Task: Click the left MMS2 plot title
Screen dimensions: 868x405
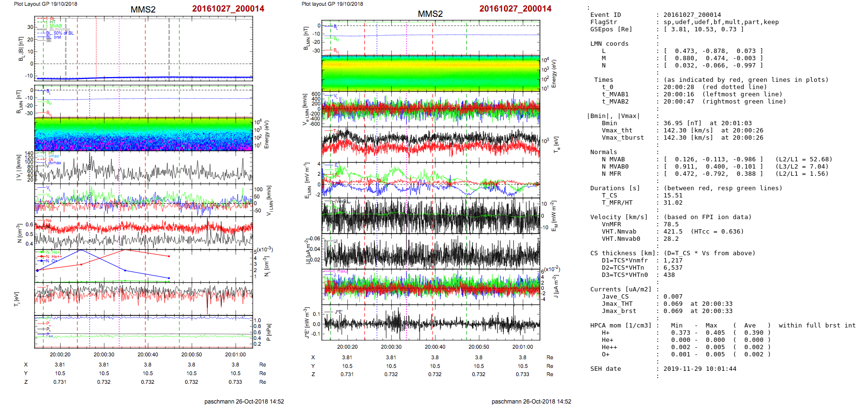Action: (x=143, y=10)
